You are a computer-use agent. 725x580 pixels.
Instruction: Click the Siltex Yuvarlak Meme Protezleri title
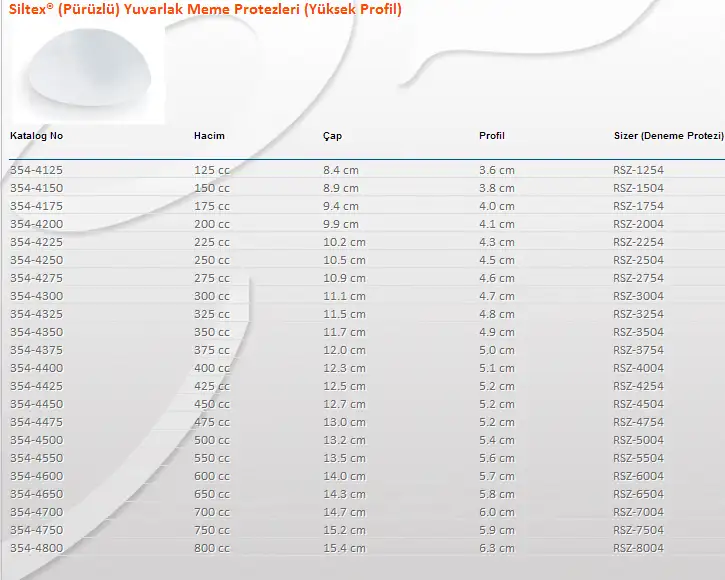point(205,10)
